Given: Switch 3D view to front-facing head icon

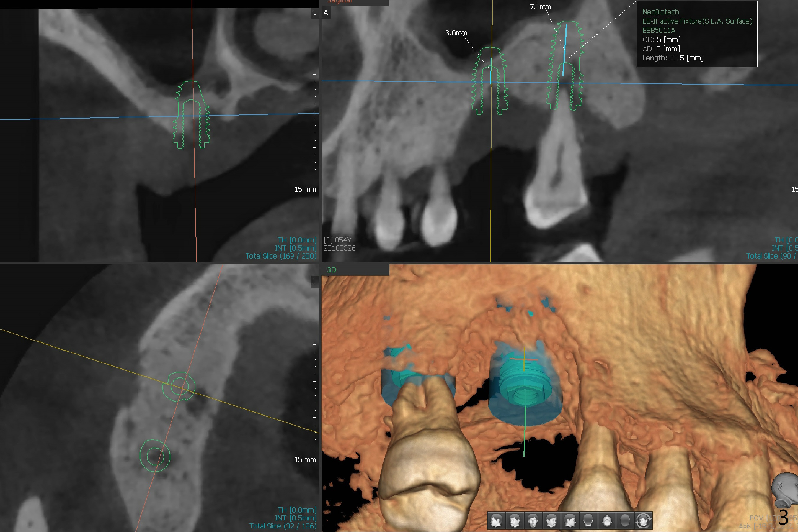Looking at the screenshot, I should tap(533, 520).
